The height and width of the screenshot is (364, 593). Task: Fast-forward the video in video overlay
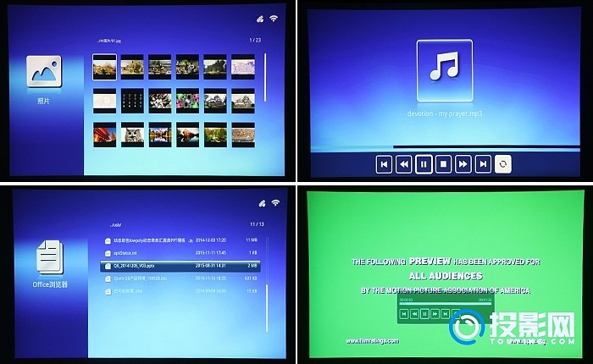tap(435, 314)
